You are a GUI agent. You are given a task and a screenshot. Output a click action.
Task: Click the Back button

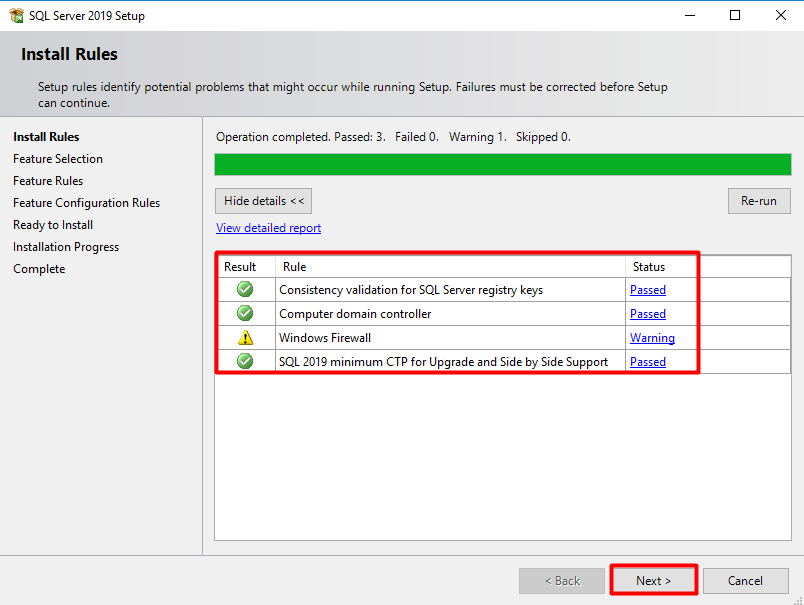click(x=562, y=580)
